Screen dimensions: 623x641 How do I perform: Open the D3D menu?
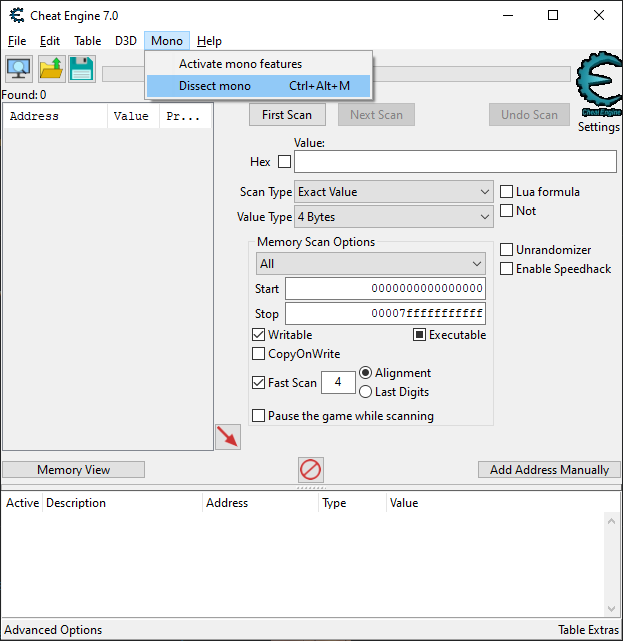coord(126,41)
